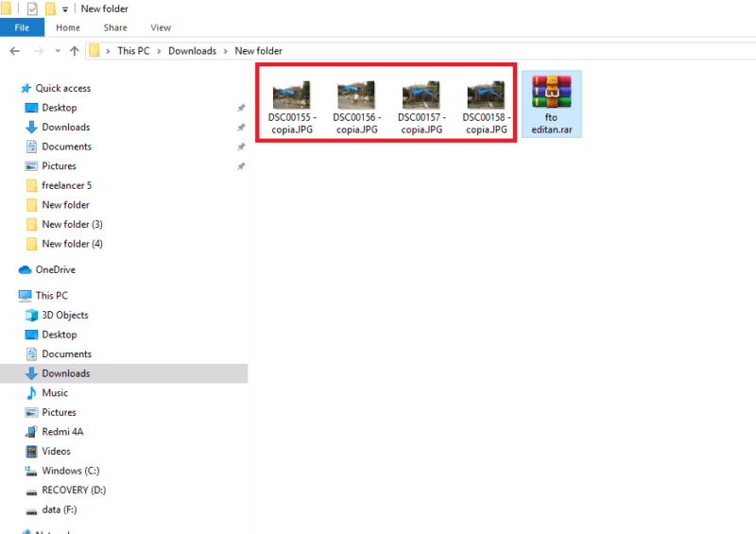
Task: Click 'Downloads' in the address breadcrumb
Action: click(193, 51)
